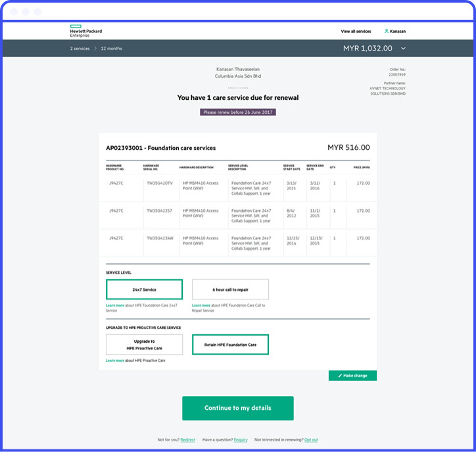The height and width of the screenshot is (452, 476).
Task: Expand the MYR 1,032.00 total chevron
Action: point(403,48)
